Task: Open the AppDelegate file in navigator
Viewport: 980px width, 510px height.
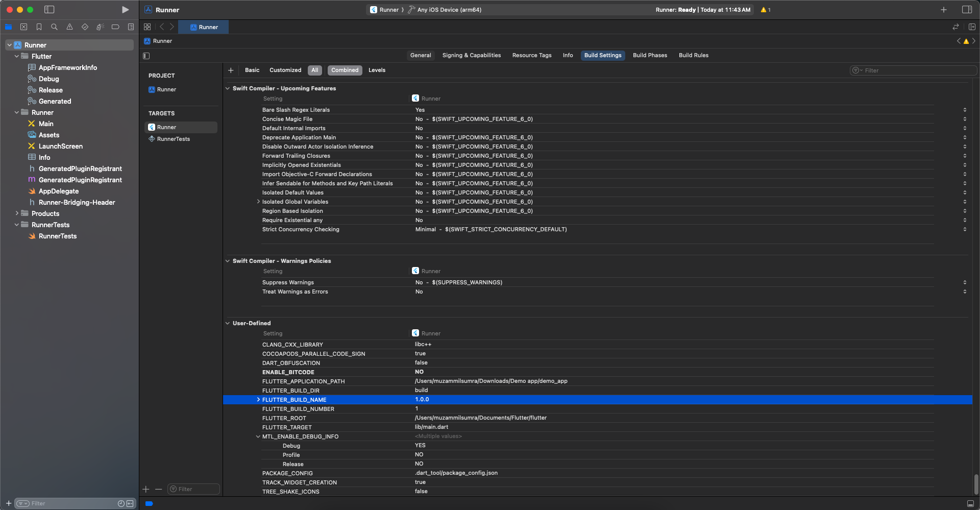Action: [x=59, y=191]
